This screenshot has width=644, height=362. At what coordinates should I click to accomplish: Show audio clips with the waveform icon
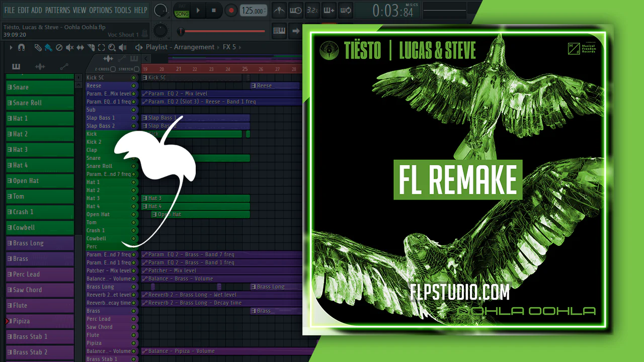[x=40, y=66]
